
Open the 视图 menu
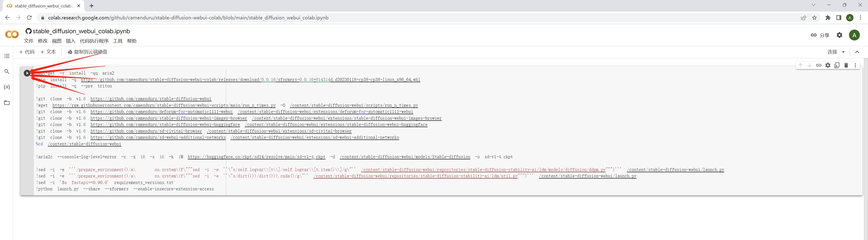click(57, 41)
